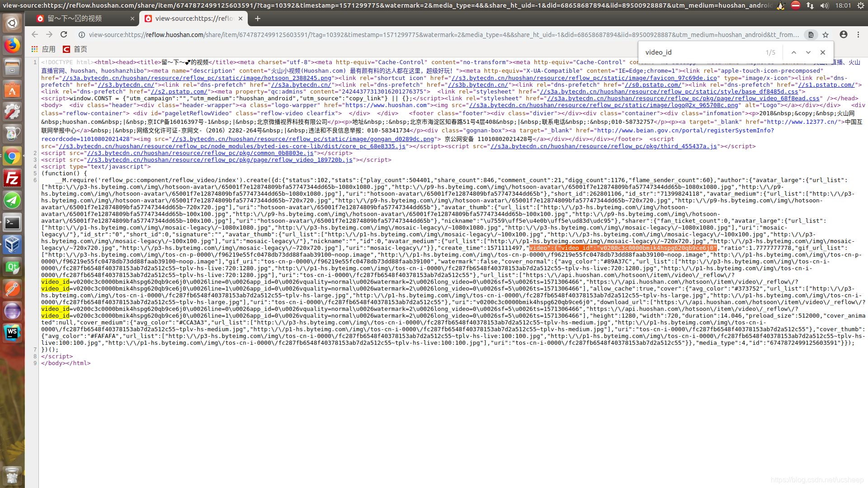Go to previous find result

tap(793, 52)
